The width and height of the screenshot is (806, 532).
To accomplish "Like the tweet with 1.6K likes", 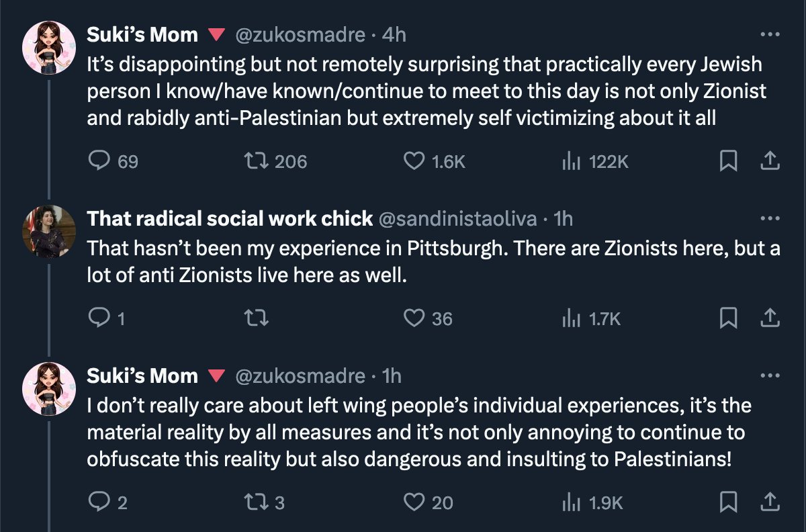I will (x=414, y=161).
